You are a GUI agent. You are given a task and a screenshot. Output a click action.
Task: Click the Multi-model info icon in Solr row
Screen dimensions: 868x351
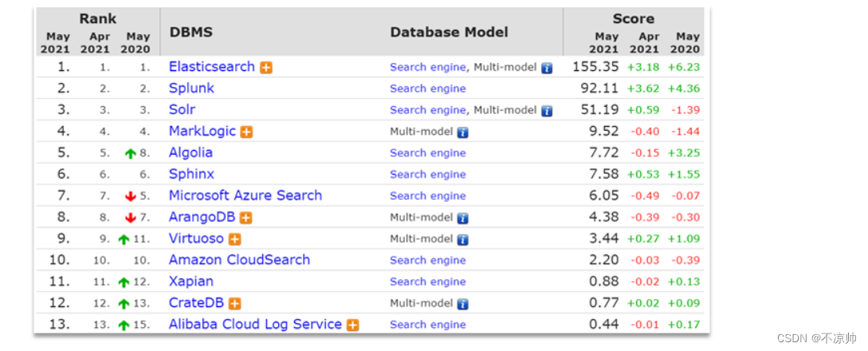(x=547, y=111)
